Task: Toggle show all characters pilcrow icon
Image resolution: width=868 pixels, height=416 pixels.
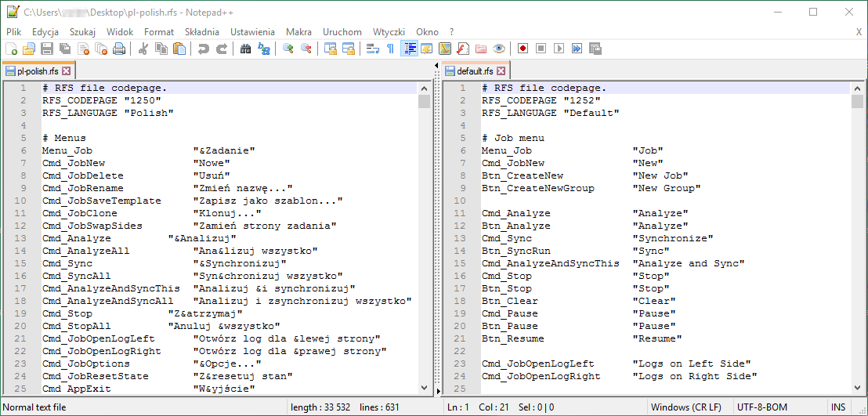Action: pyautogui.click(x=390, y=49)
